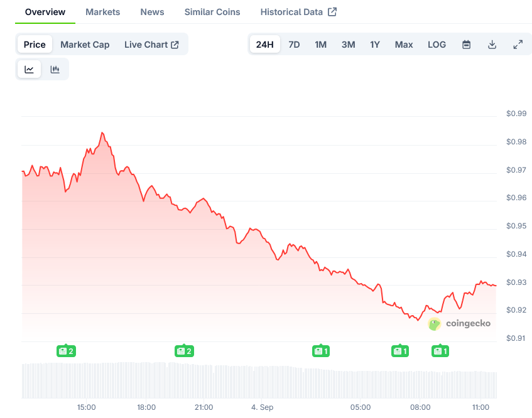Viewport: 532px width, 418px height.
Task: Click the $0.91 axis label
Action: click(516, 338)
